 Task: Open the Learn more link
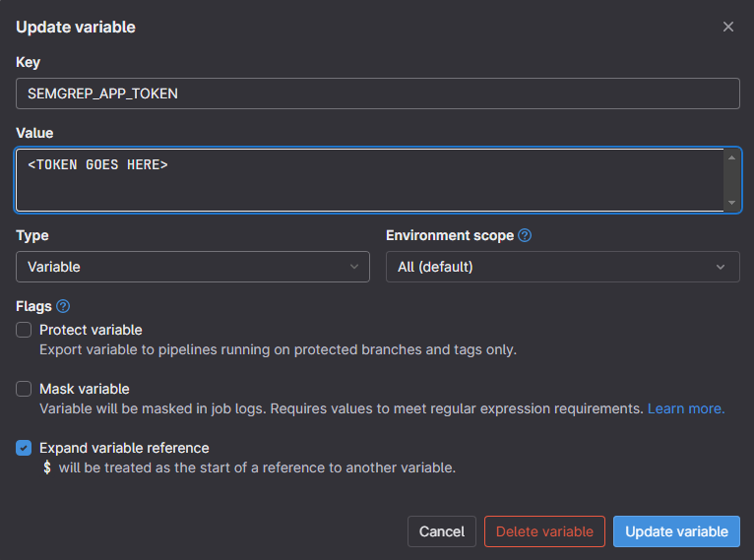pyautogui.click(x=686, y=408)
